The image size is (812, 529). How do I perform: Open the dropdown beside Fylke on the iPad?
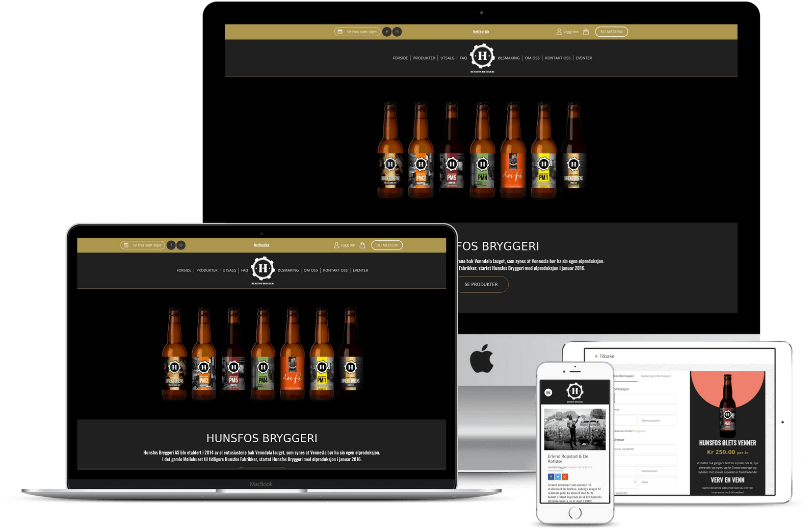pyautogui.click(x=625, y=482)
